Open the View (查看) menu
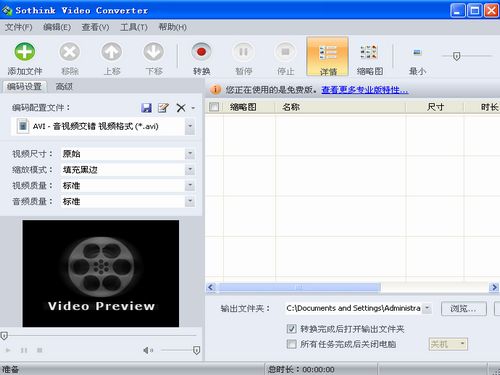This screenshot has width=500, height=375. (95, 27)
